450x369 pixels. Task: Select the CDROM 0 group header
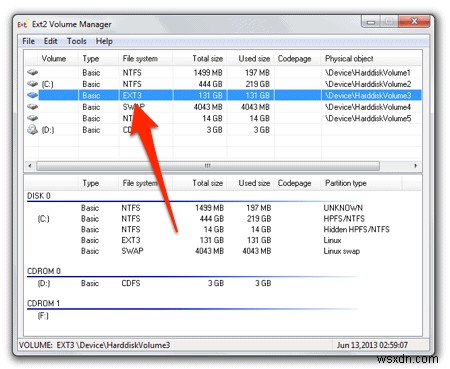[44, 271]
